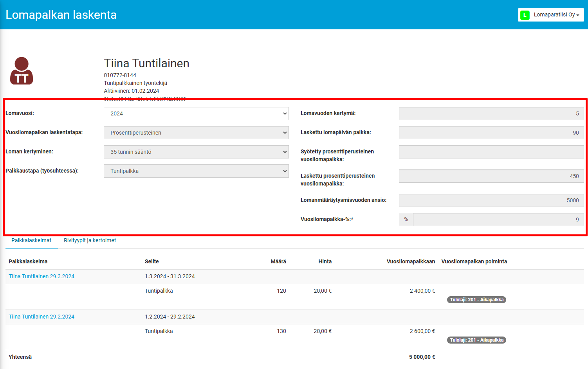Click the amount 2 400,00 €
This screenshot has width=588, height=369.
pos(422,291)
